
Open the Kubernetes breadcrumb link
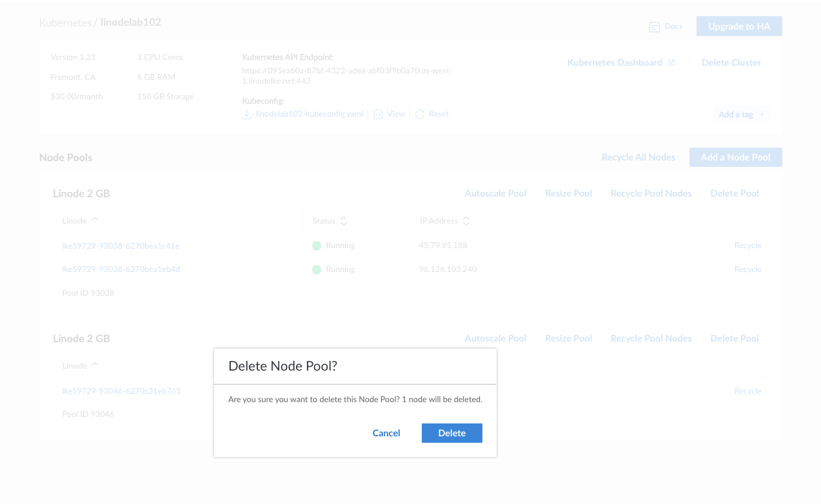[65, 23]
